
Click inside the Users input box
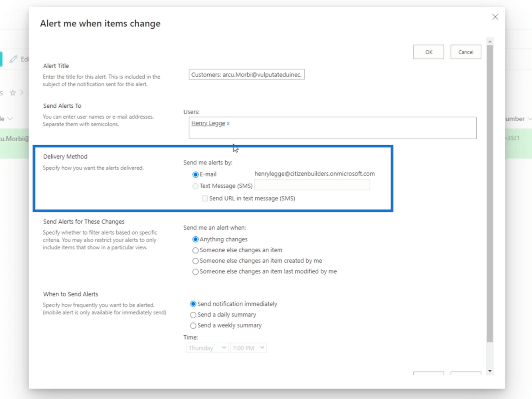pyautogui.click(x=332, y=128)
